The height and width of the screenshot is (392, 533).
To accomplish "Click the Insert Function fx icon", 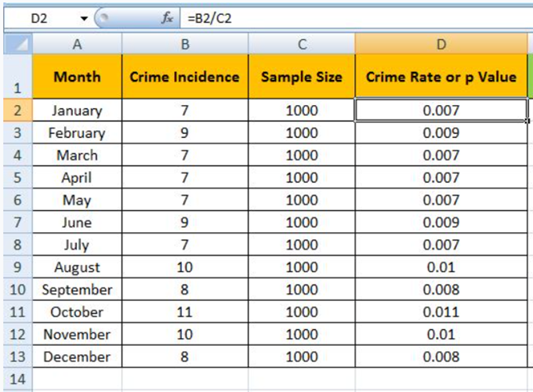I will (166, 16).
